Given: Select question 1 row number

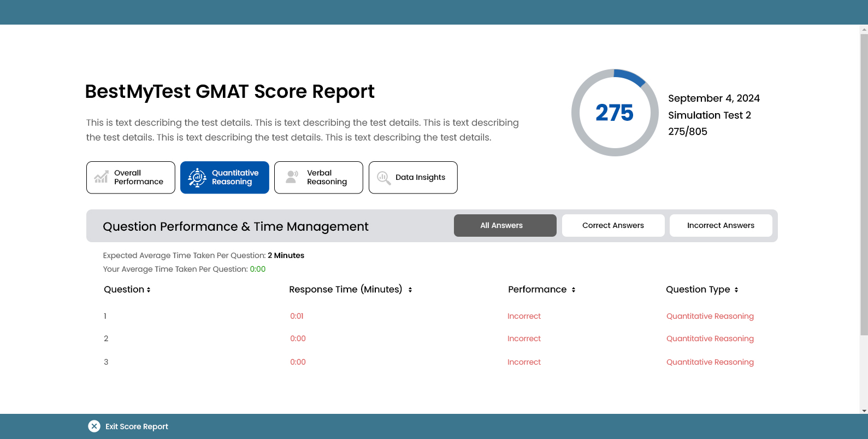Looking at the screenshot, I should (x=105, y=316).
